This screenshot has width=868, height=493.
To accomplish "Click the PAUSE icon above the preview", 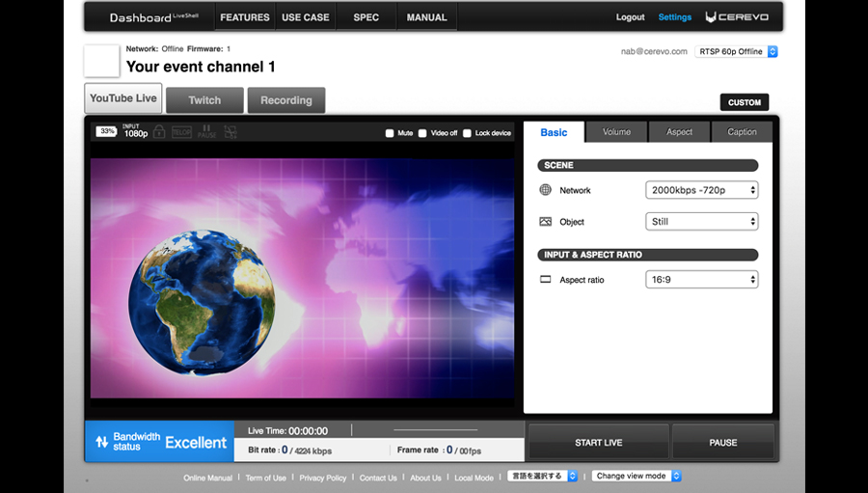I will 206,132.
